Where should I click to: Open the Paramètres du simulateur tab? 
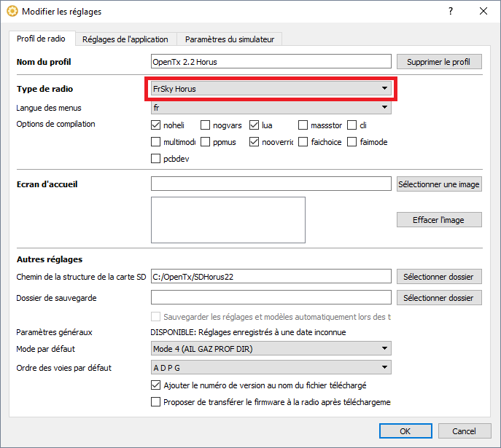230,39
